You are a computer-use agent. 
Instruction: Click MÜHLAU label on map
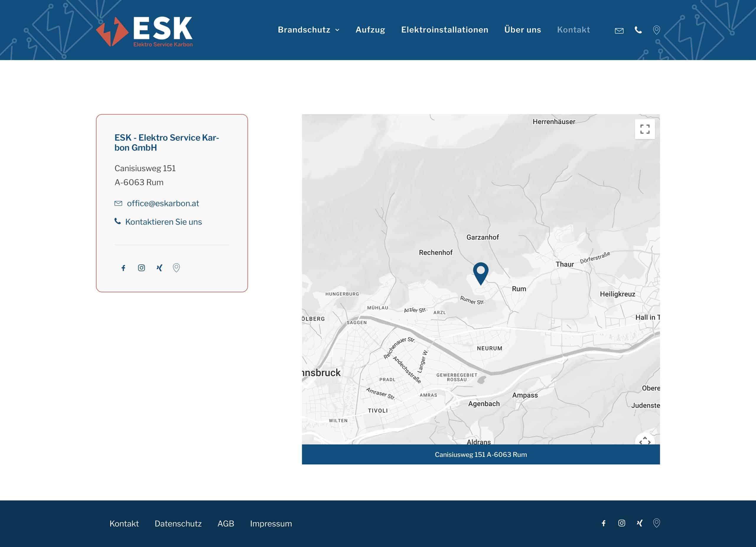point(377,308)
